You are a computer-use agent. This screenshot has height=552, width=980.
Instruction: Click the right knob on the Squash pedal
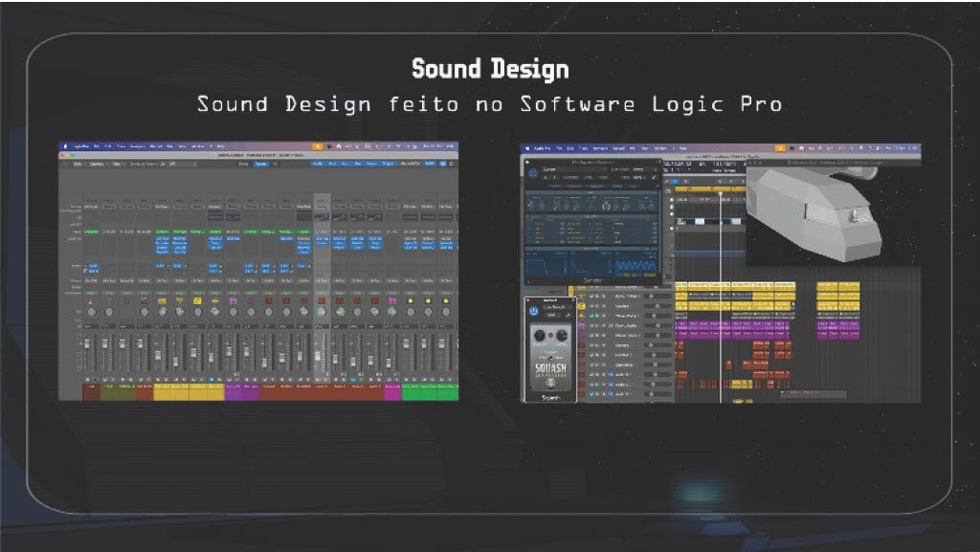(562, 336)
